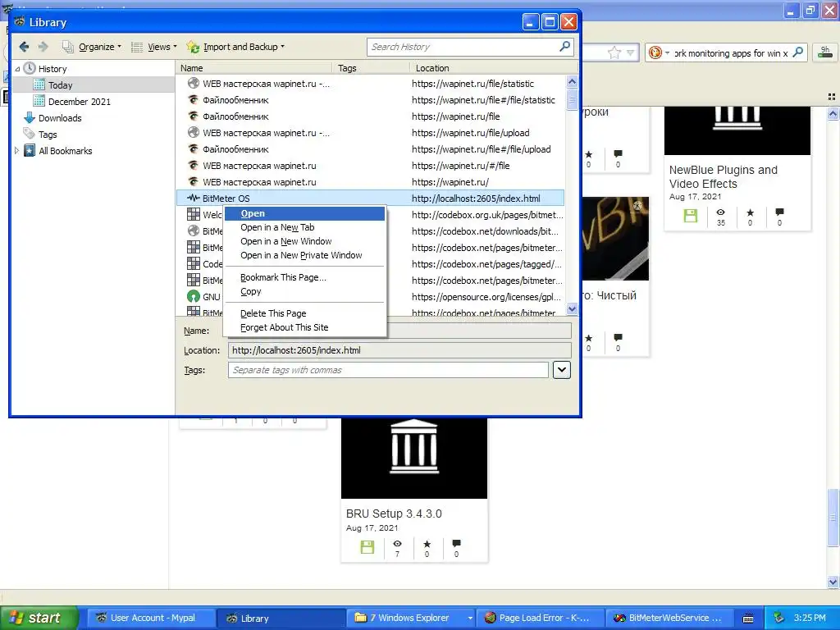
Task: Select Tags in Library sidebar
Action: [47, 135]
